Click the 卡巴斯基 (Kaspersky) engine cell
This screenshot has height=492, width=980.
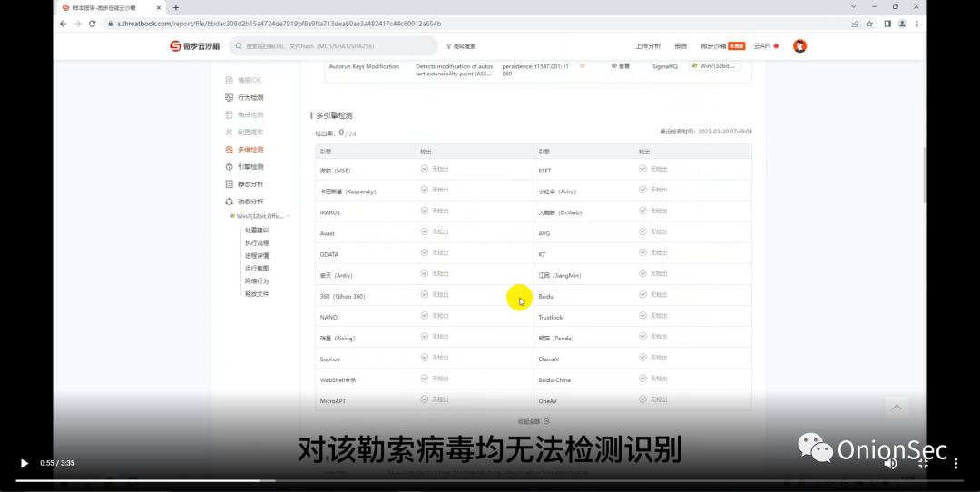click(x=348, y=192)
